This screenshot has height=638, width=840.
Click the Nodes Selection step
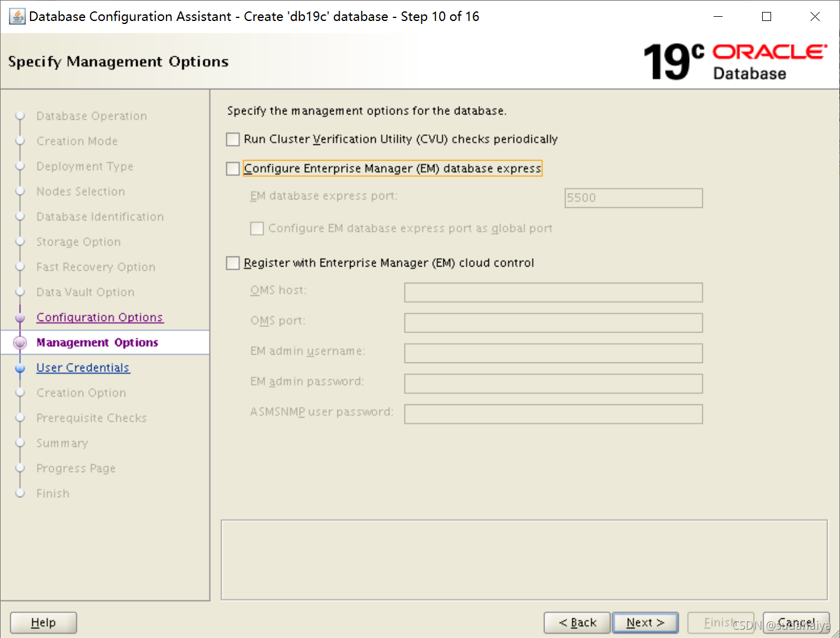click(x=80, y=192)
